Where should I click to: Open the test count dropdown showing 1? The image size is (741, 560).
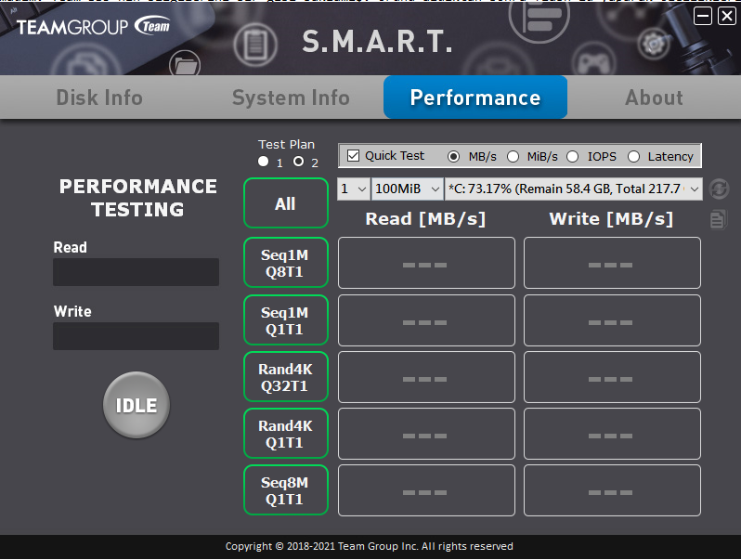pos(353,189)
